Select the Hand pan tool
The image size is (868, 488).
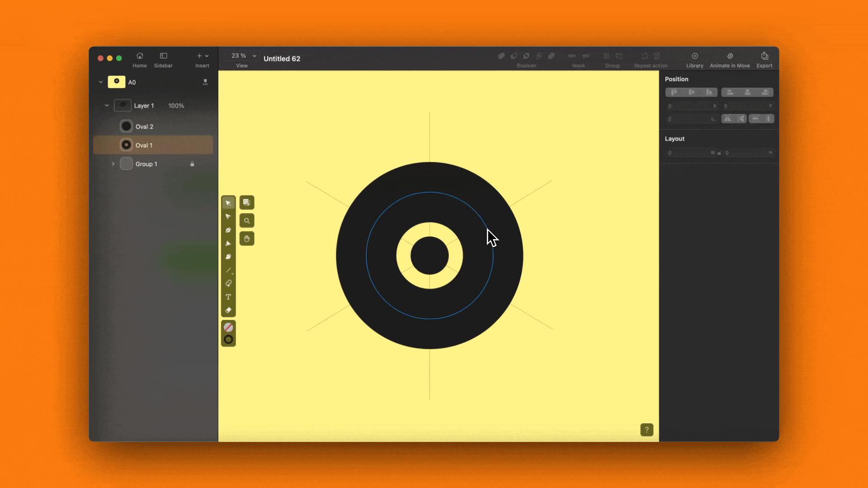(247, 239)
